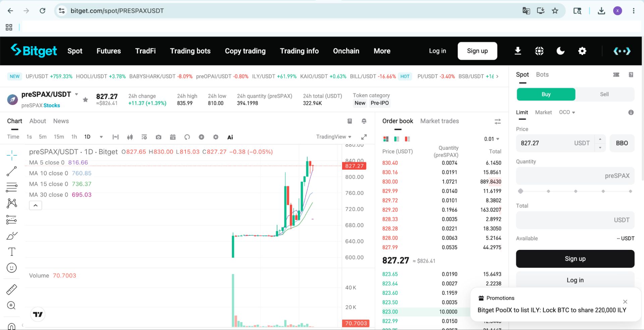Switch to the Market trades tab
The image size is (644, 330).
[x=439, y=121]
